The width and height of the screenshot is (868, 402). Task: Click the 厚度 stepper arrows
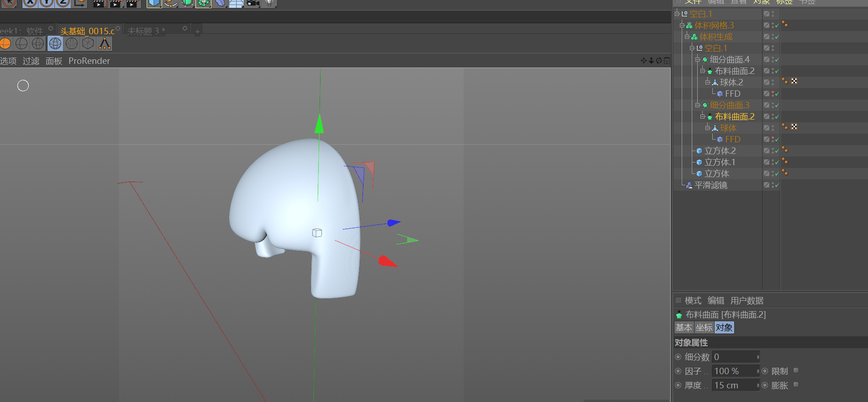[758, 385]
